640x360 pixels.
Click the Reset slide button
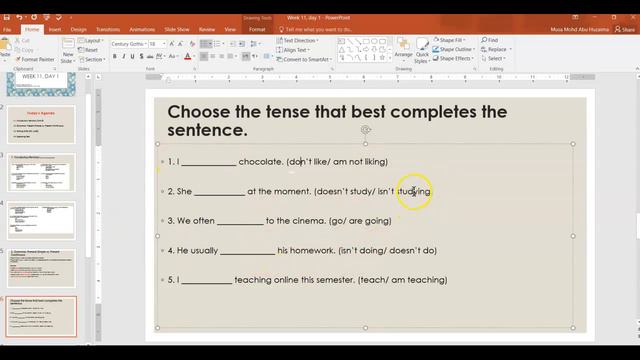88,50
